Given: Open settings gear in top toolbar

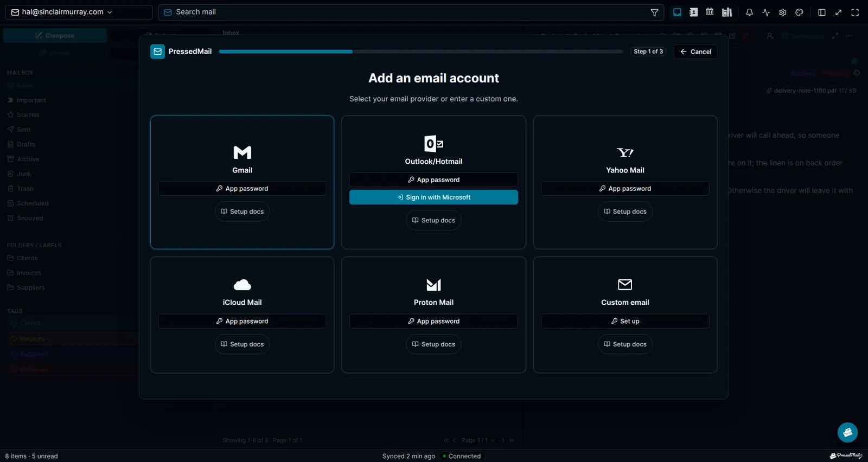Looking at the screenshot, I should pyautogui.click(x=783, y=12).
